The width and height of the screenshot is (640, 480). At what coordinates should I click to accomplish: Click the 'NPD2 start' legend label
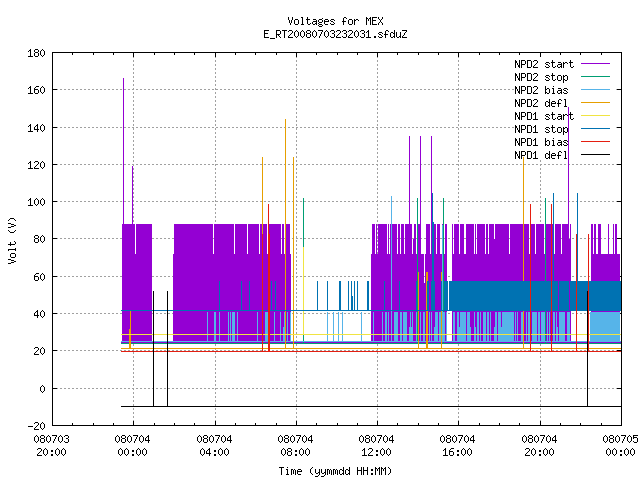(x=544, y=64)
